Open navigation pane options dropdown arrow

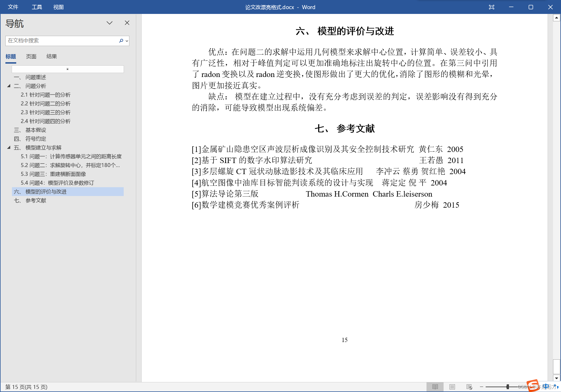point(109,23)
